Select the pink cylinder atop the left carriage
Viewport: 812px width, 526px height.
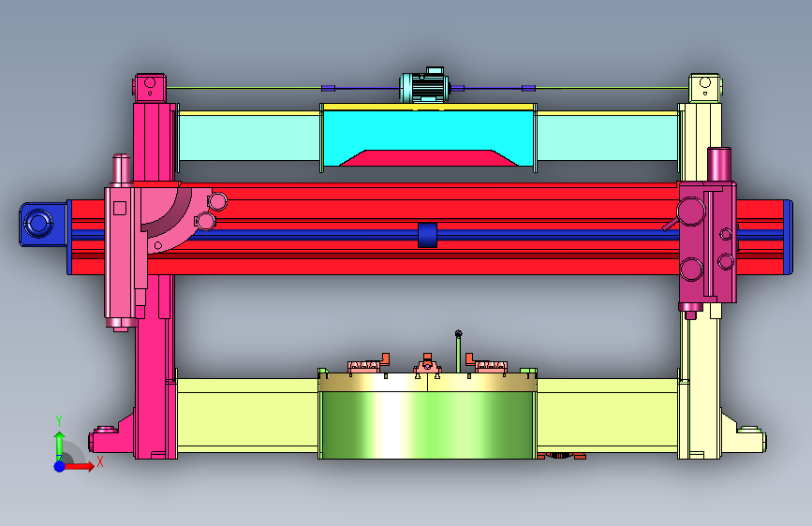(122, 168)
